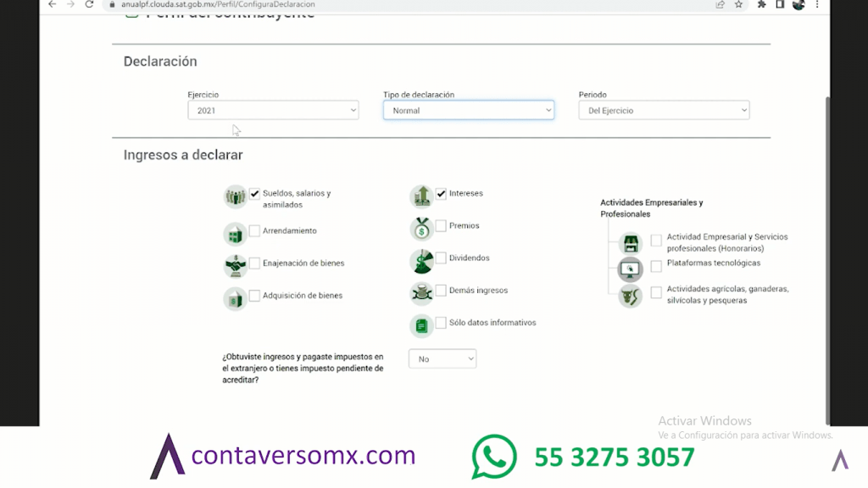Click the page vertical scrollbar
This screenshot has width=868, height=488.
tap(827, 260)
